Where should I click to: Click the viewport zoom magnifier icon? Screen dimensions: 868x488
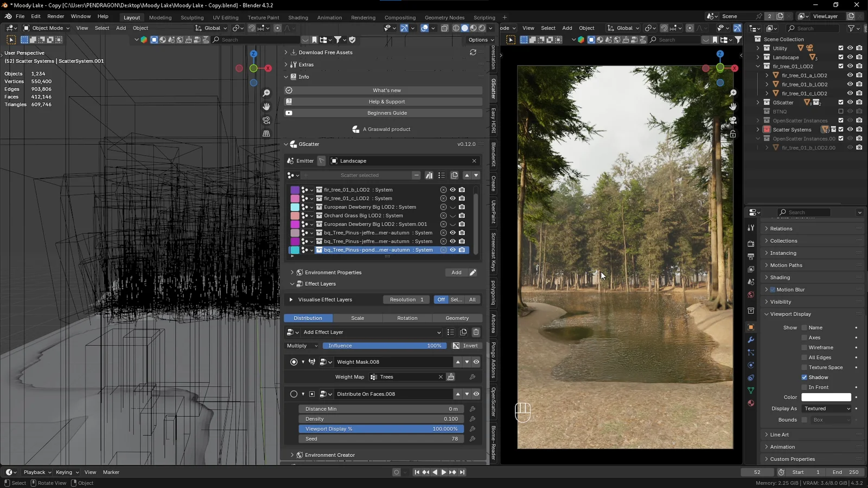click(x=266, y=93)
